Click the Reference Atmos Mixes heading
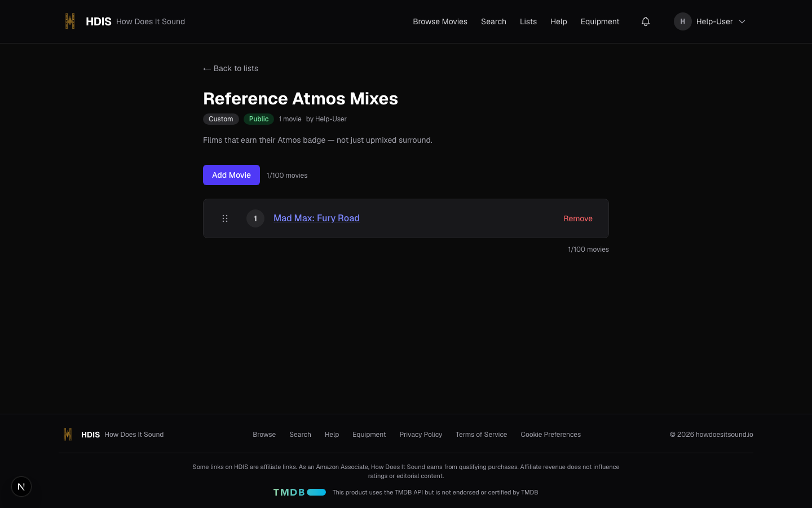The width and height of the screenshot is (812, 508). coord(301,99)
